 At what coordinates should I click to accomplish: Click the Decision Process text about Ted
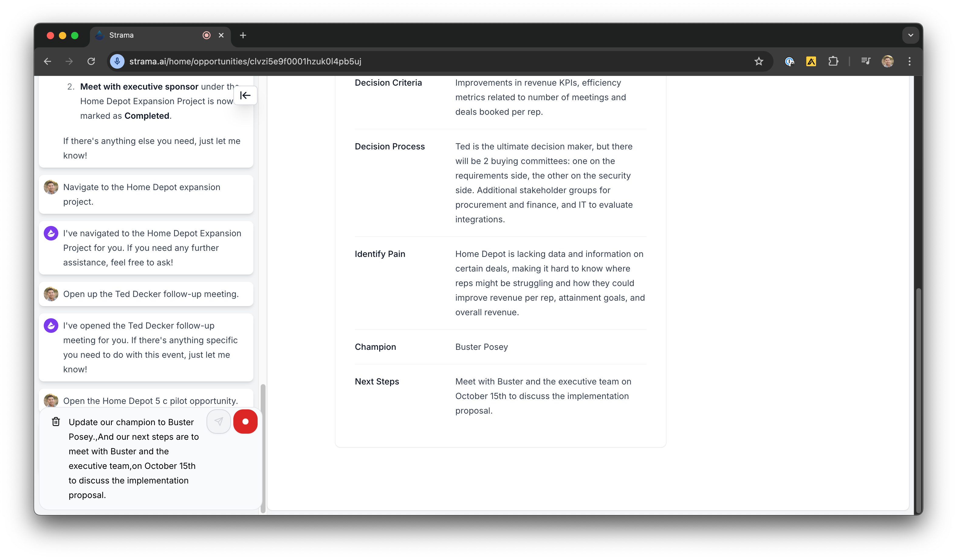544,183
